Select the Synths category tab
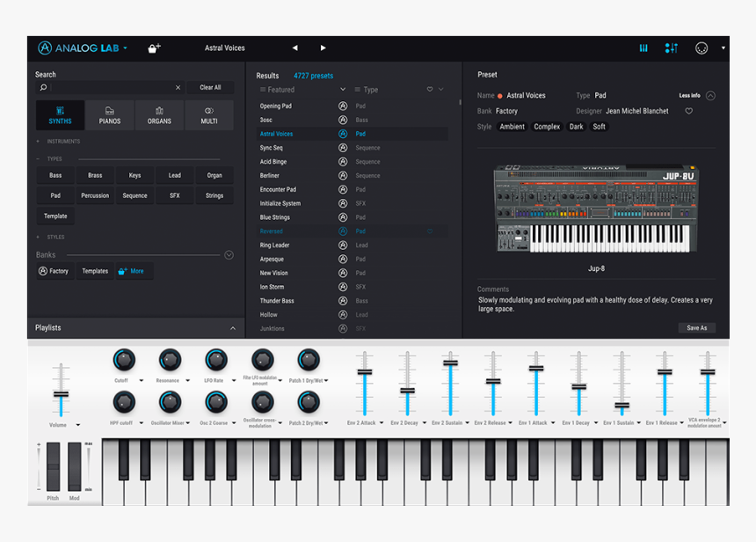This screenshot has width=756, height=542. pos(61,115)
